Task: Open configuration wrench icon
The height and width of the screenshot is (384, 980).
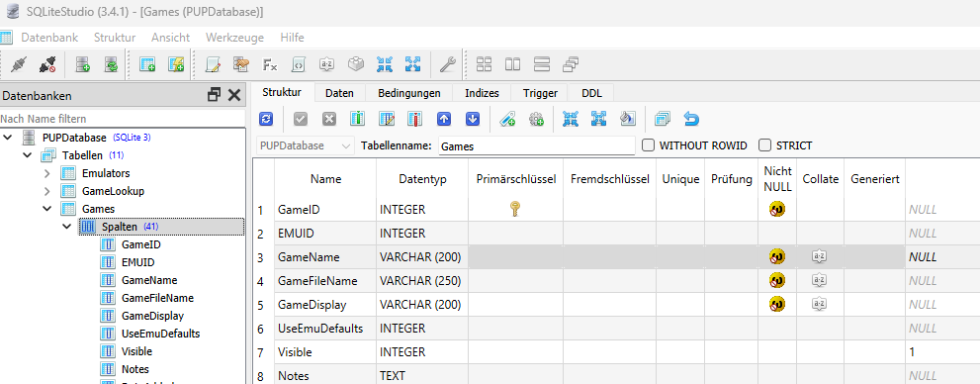Action: tap(448, 64)
